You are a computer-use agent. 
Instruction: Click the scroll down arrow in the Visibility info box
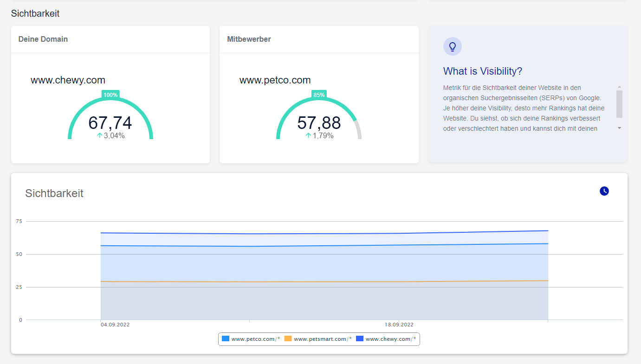click(619, 128)
